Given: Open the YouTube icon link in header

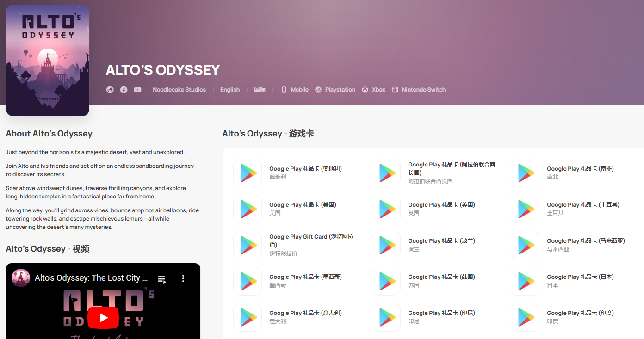Looking at the screenshot, I should tap(137, 90).
